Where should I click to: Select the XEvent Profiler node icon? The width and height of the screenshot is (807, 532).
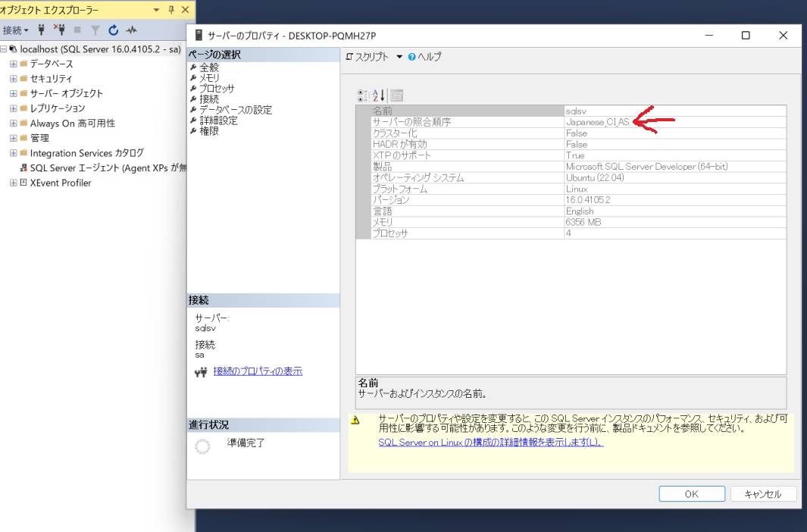tap(23, 183)
